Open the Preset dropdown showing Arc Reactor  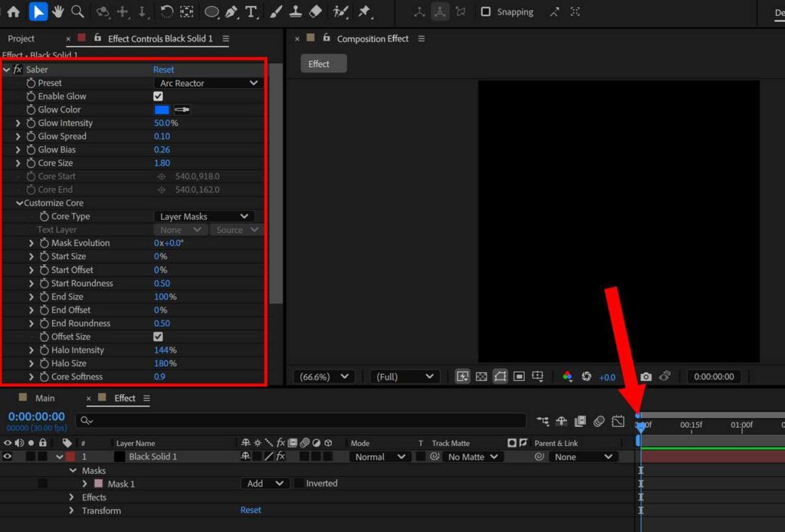(207, 83)
